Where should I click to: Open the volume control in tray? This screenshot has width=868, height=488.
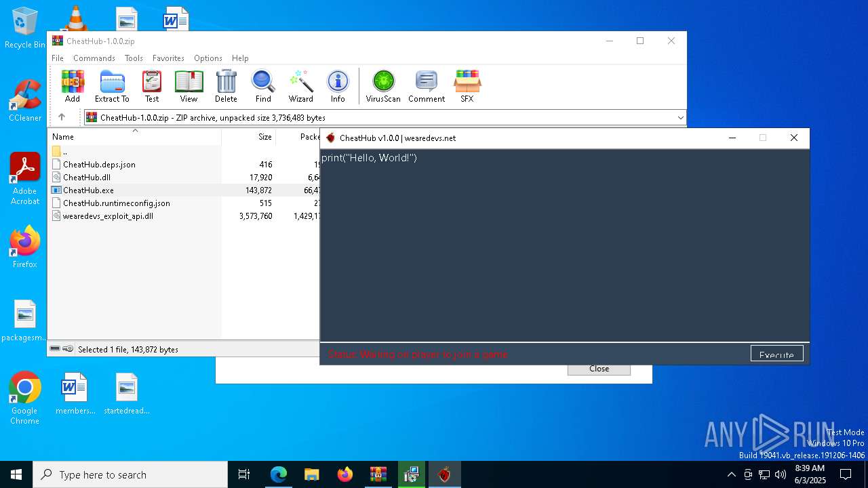point(781,474)
